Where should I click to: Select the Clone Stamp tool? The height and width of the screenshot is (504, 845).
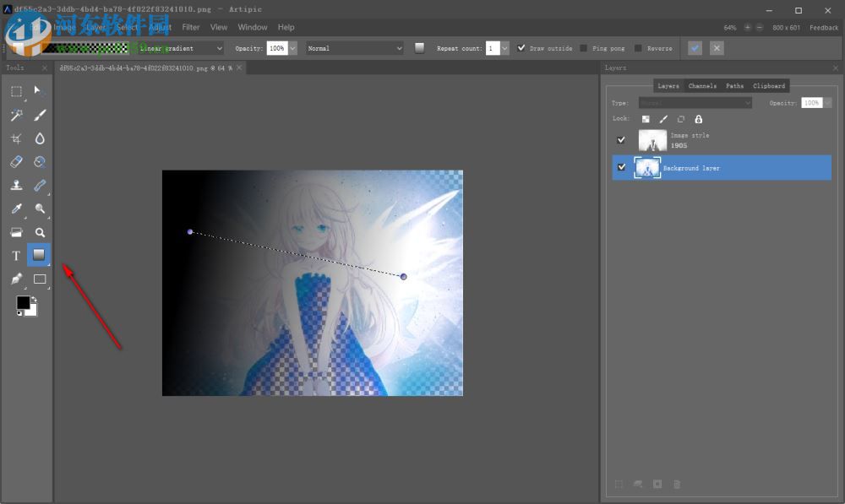[x=14, y=185]
